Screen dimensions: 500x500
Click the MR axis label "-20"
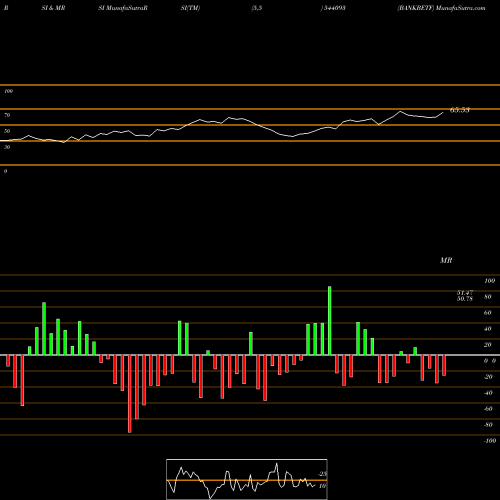point(488,377)
